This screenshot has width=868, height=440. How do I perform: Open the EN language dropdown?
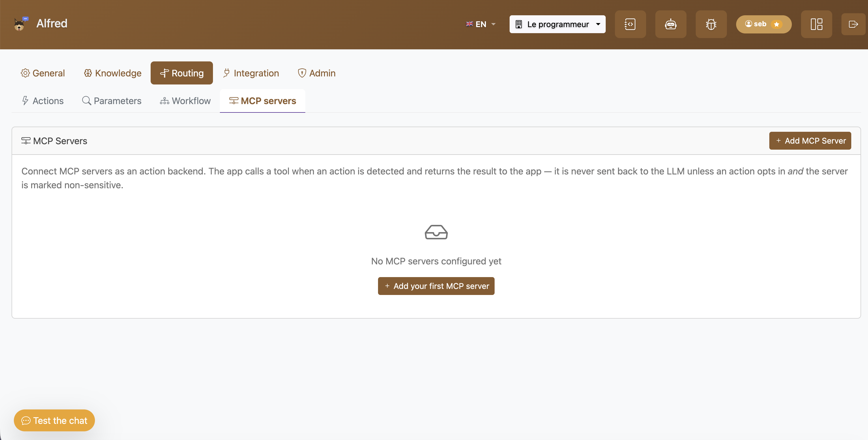[x=480, y=24]
